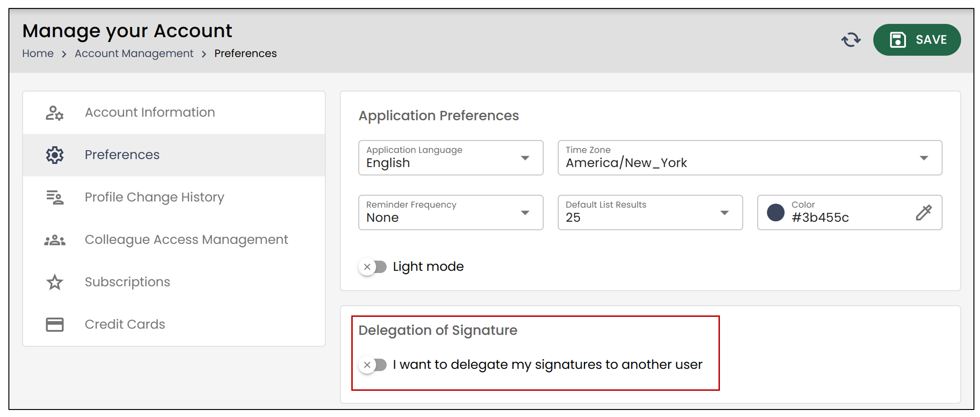Open the Reminder Frequency dropdown
980x417 pixels.
(x=450, y=212)
